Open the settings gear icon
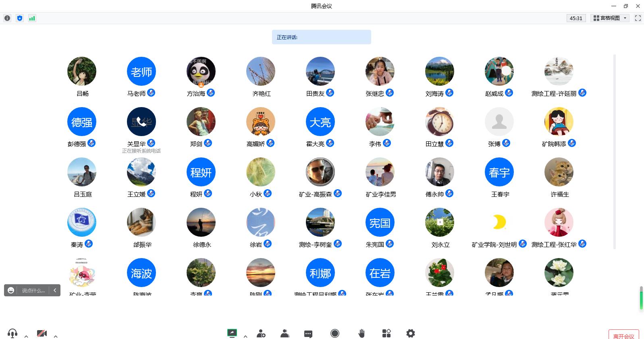The image size is (644, 339). (x=411, y=333)
